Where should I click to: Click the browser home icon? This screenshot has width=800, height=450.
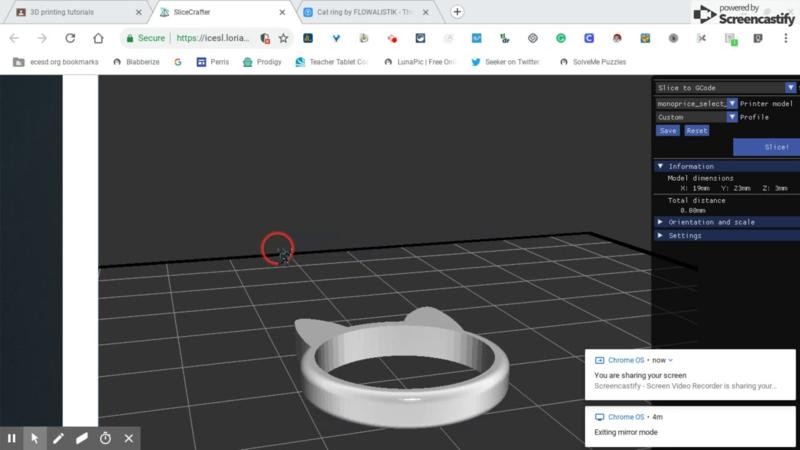coord(99,38)
